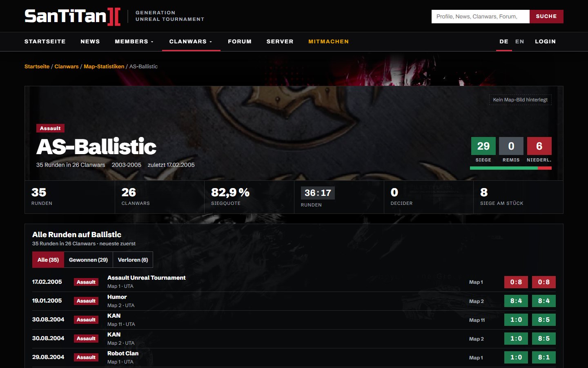The height and width of the screenshot is (368, 588).
Task: Follow the Startseite breadcrumb link
Action: (37, 66)
